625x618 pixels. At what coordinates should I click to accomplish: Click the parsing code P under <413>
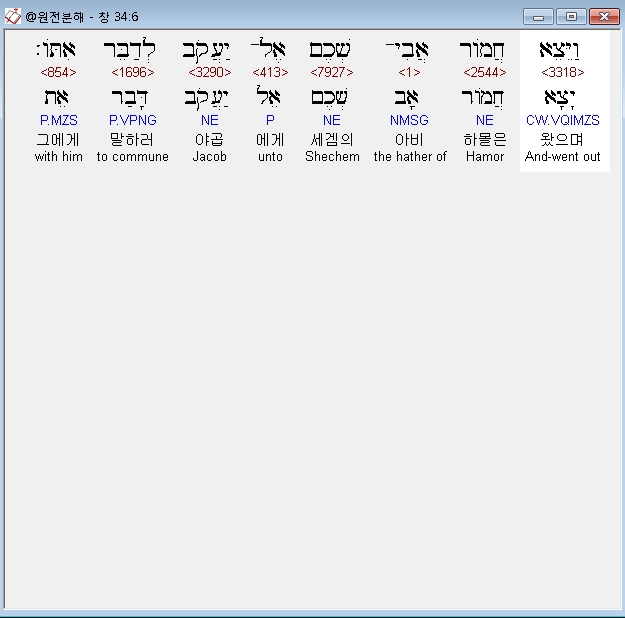pyautogui.click(x=270, y=120)
